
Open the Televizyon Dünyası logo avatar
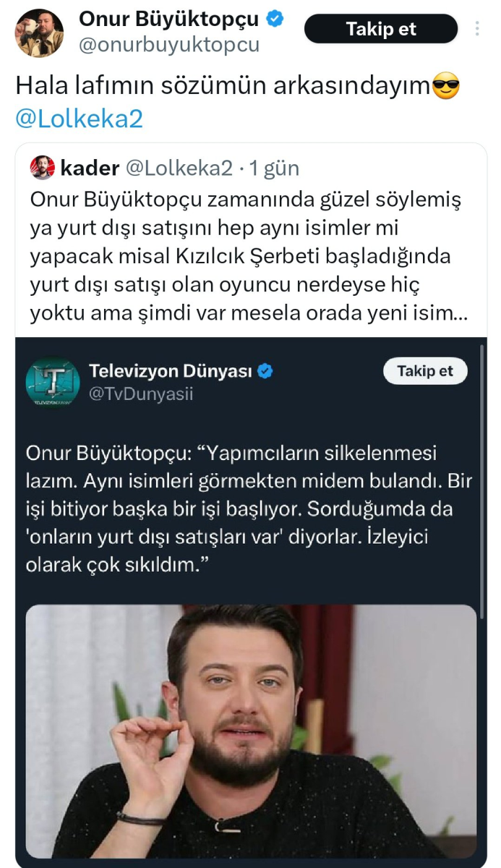coord(52,381)
